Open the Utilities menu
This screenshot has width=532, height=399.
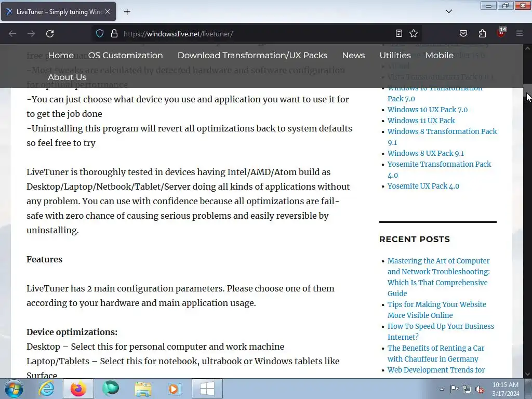(395, 55)
